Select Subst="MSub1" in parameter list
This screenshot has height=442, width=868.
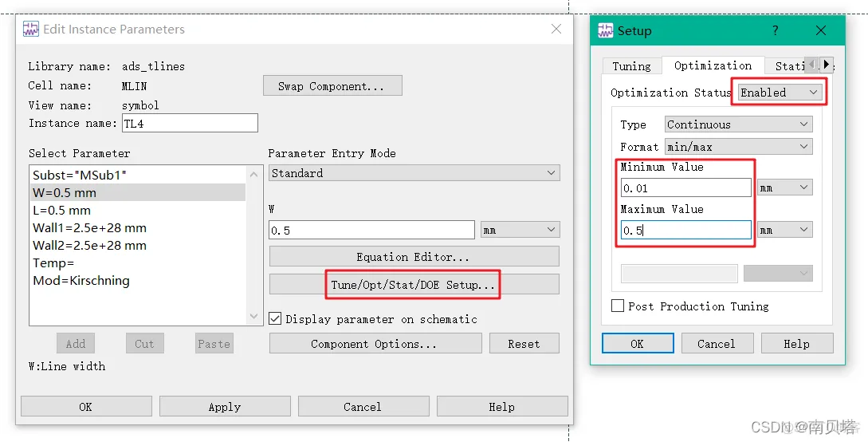point(137,175)
